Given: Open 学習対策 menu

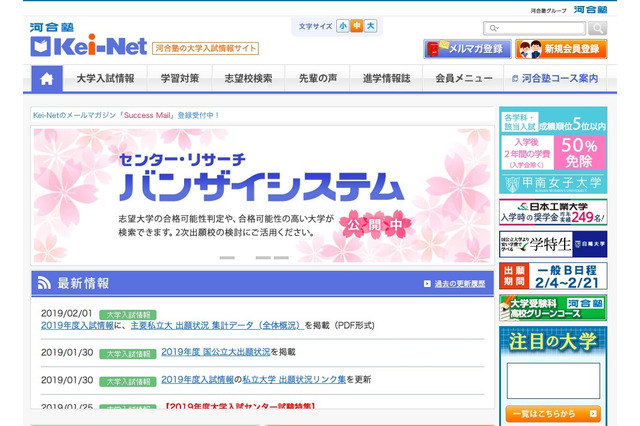Looking at the screenshot, I should [180, 78].
